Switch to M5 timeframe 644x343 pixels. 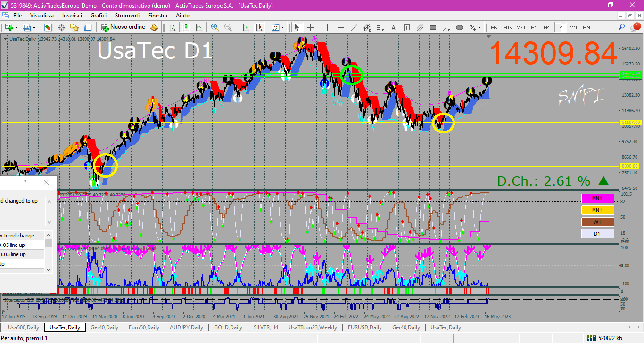[494, 27]
